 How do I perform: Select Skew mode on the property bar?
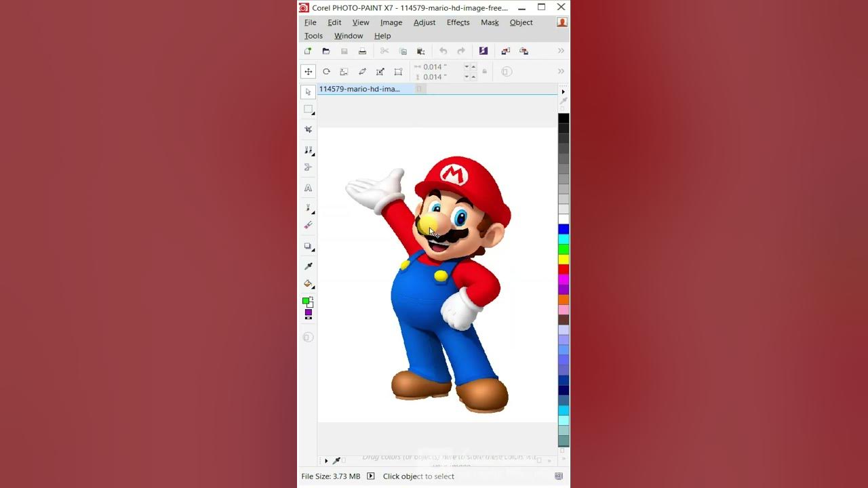(362, 71)
